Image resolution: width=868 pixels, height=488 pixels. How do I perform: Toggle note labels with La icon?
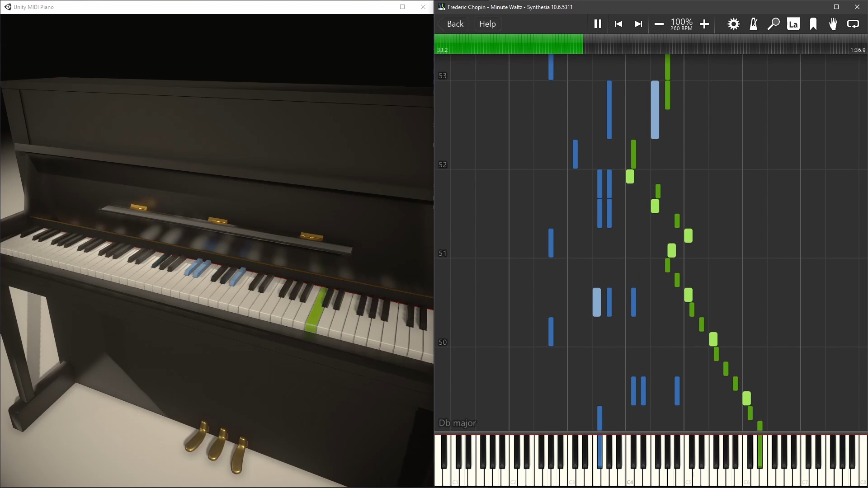[793, 24]
